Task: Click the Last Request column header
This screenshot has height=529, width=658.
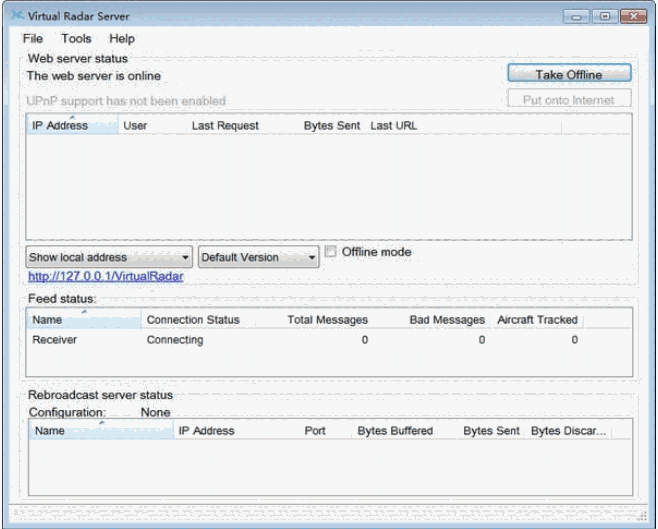Action: (x=225, y=126)
